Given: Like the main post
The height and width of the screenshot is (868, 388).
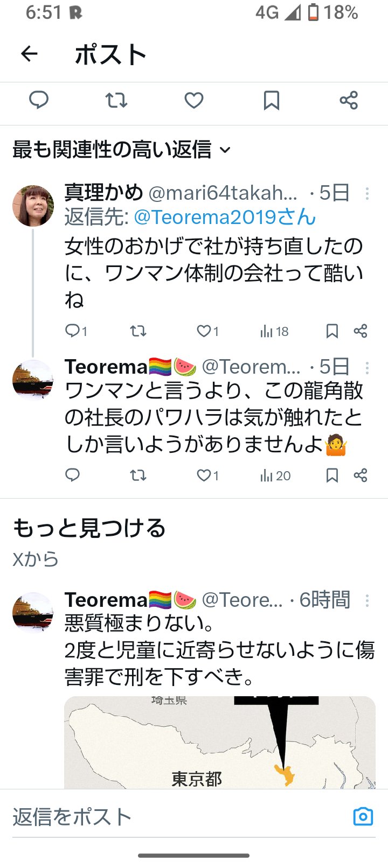Looking at the screenshot, I should pos(193,100).
